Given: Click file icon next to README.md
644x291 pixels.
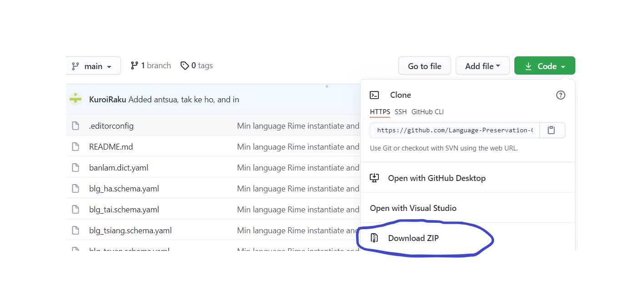Looking at the screenshot, I should click(x=75, y=147).
